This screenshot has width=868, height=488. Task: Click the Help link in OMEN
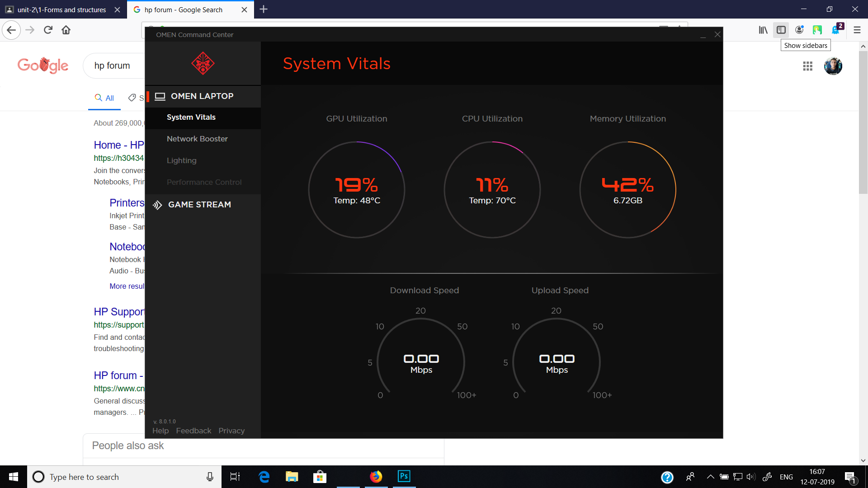[160, 431]
